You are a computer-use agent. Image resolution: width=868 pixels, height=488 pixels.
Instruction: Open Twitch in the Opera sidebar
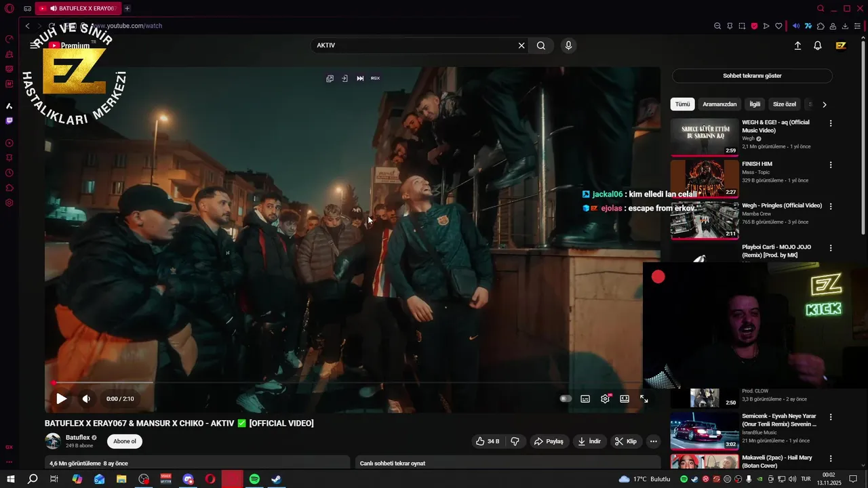[9, 121]
